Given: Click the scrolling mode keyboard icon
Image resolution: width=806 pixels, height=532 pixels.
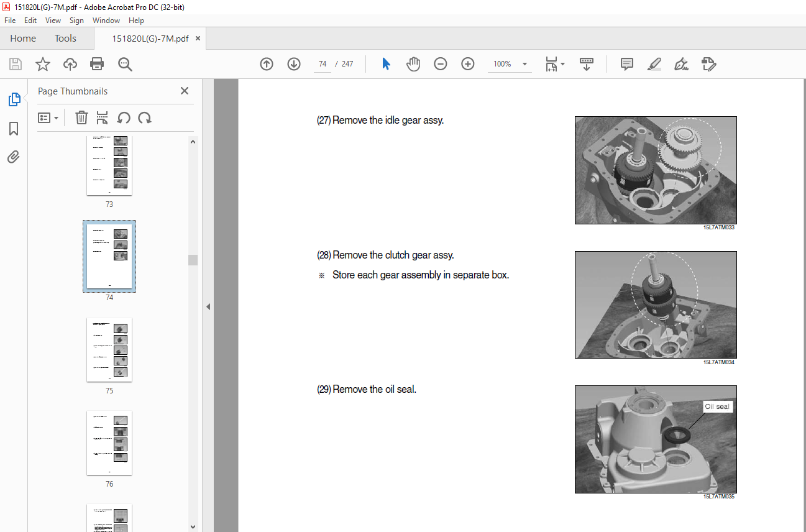Looking at the screenshot, I should point(587,64).
